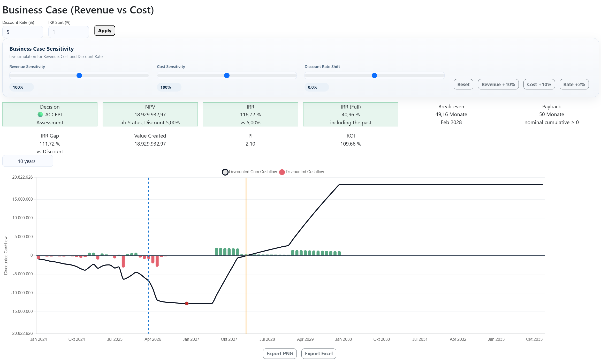This screenshot has height=364, width=601.
Task: Click the Cost Sensitivity slider handle
Action: (x=227, y=75)
